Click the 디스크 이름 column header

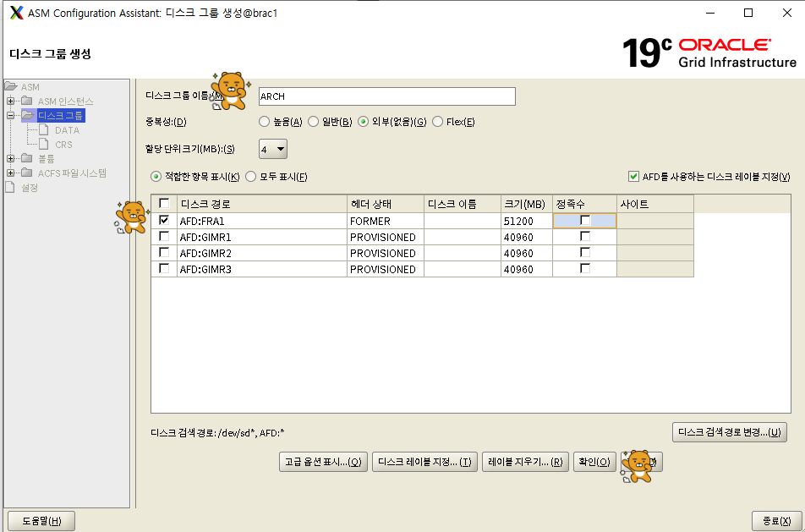463,204
